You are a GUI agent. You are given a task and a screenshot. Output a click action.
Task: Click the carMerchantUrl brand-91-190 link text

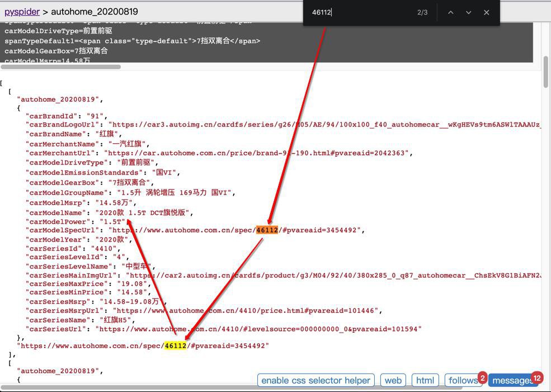pyautogui.click(x=258, y=153)
